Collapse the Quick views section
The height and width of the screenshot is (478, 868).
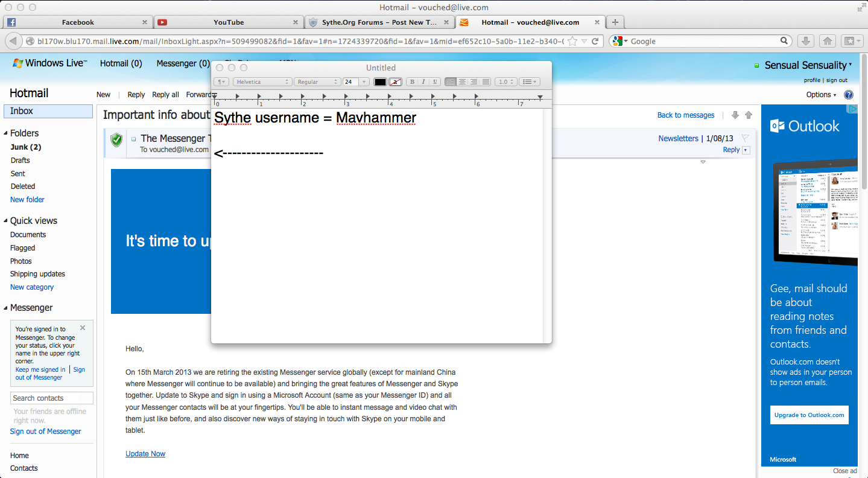[6, 221]
